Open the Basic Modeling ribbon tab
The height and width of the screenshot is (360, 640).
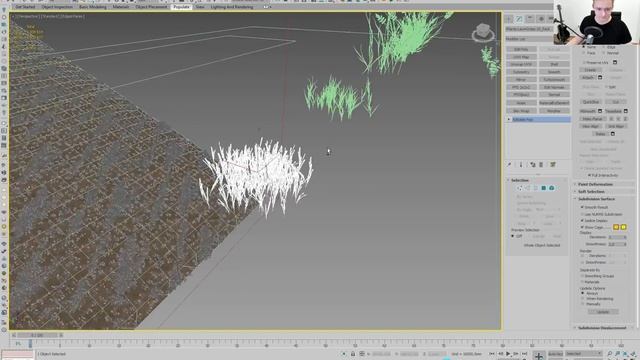(93, 7)
